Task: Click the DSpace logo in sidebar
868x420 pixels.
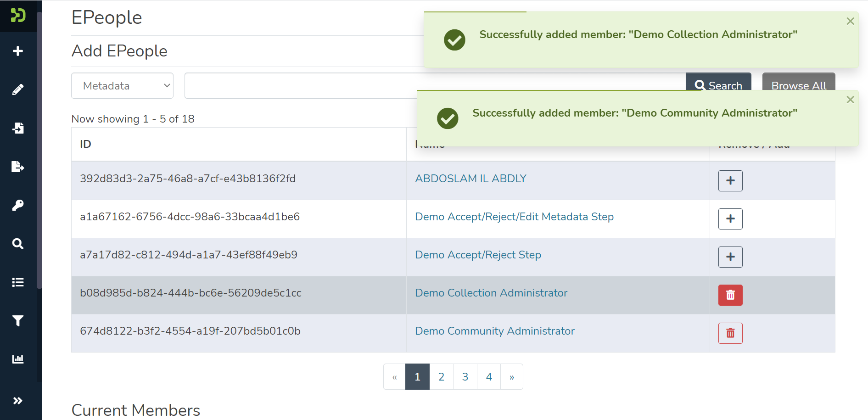Action: pos(18,16)
